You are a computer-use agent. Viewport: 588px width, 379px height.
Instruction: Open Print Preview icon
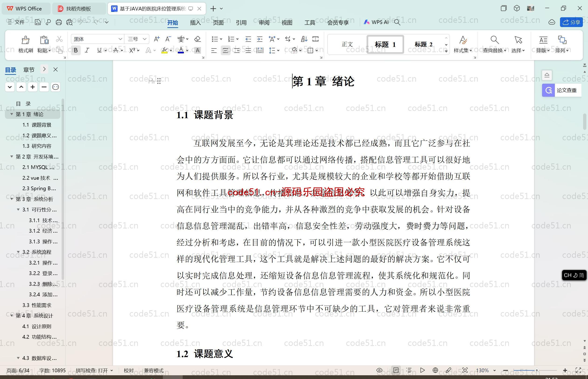(x=70, y=22)
